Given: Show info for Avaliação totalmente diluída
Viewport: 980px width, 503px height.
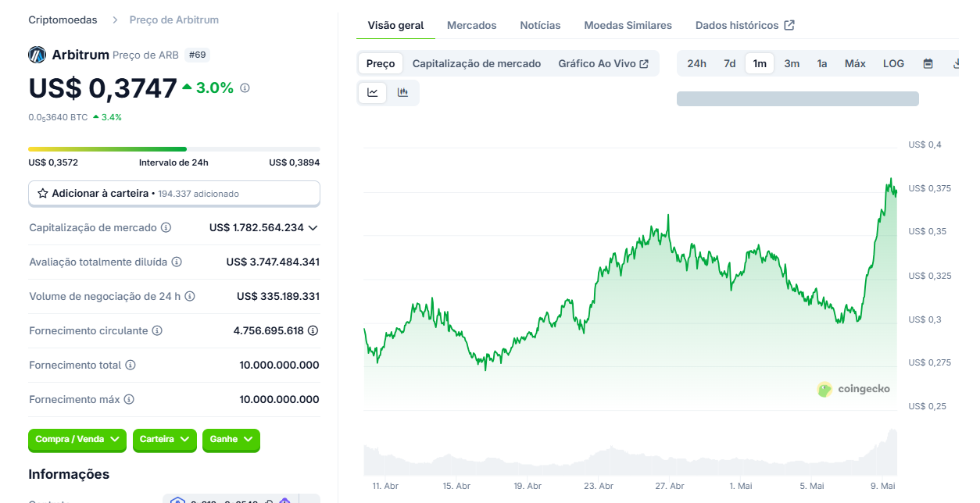Looking at the screenshot, I should coord(177,262).
